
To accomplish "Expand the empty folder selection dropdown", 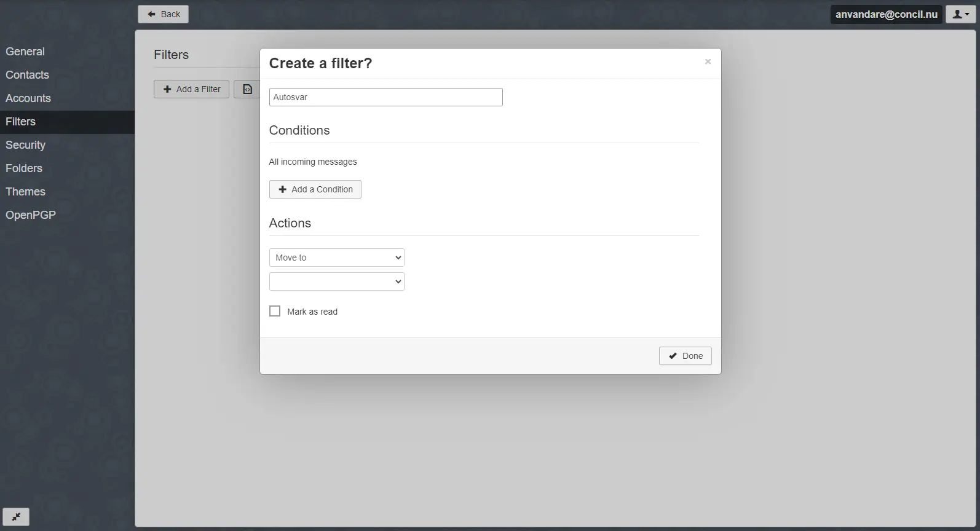I will (336, 281).
